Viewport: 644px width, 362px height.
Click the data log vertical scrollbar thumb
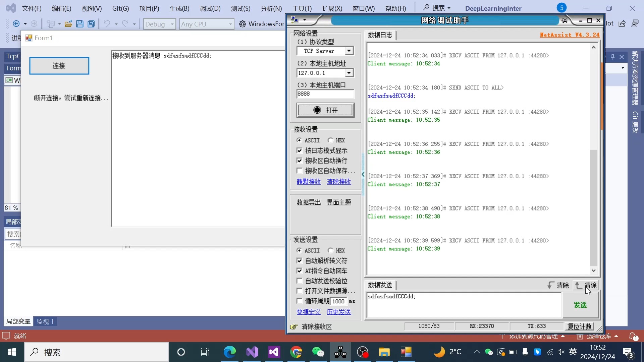click(593, 208)
